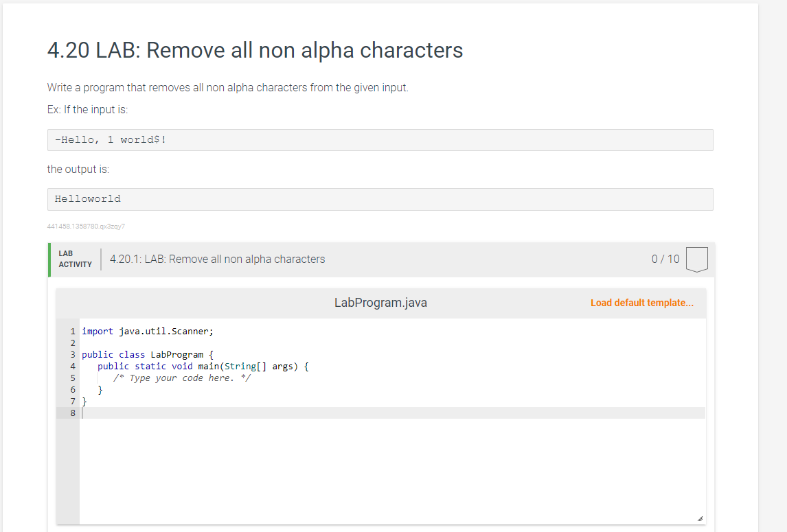The width and height of the screenshot is (787, 532).
Task: Open 'Load default template...'
Action: [x=641, y=303]
